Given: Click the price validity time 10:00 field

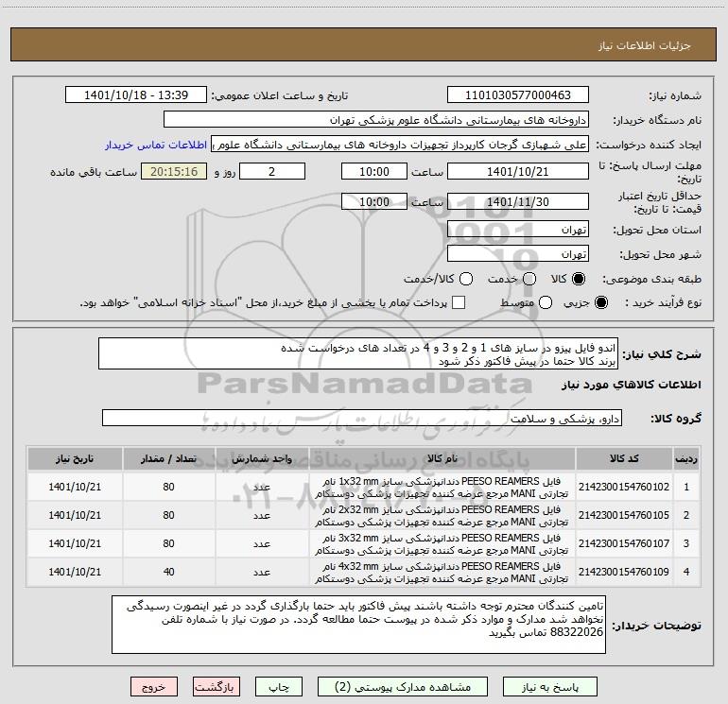Looking at the screenshot, I should [x=374, y=202].
